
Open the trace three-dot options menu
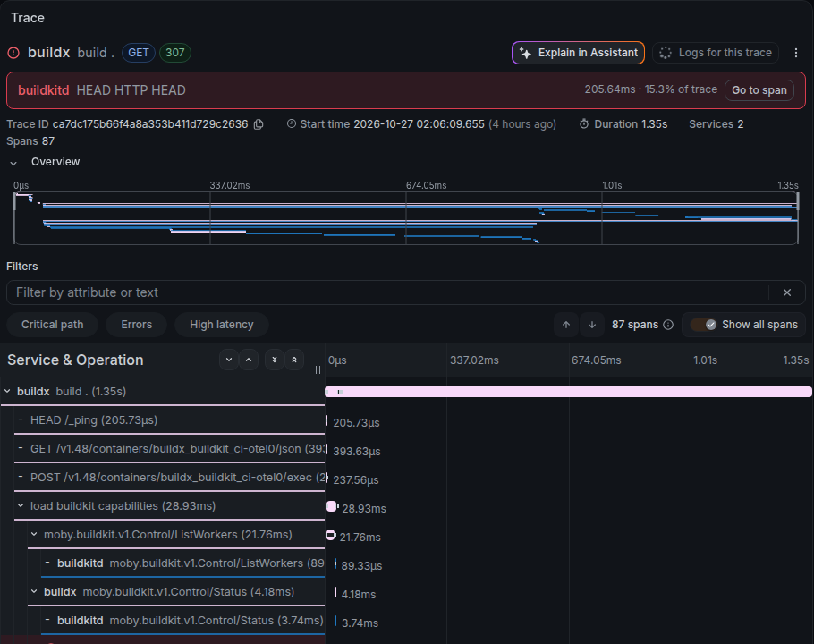click(x=796, y=53)
